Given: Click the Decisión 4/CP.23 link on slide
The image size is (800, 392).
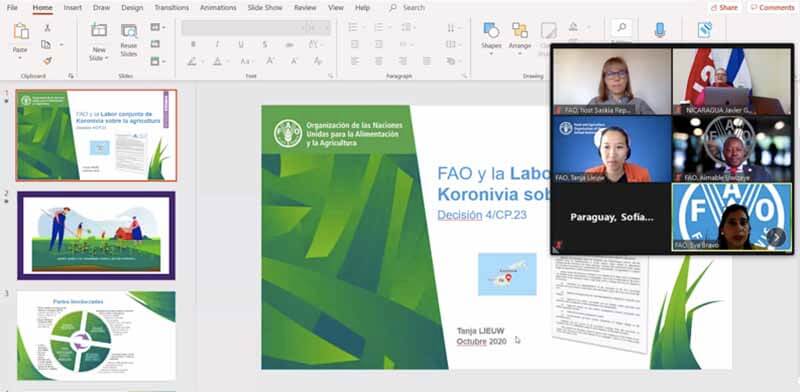Looking at the screenshot, I should 482,215.
